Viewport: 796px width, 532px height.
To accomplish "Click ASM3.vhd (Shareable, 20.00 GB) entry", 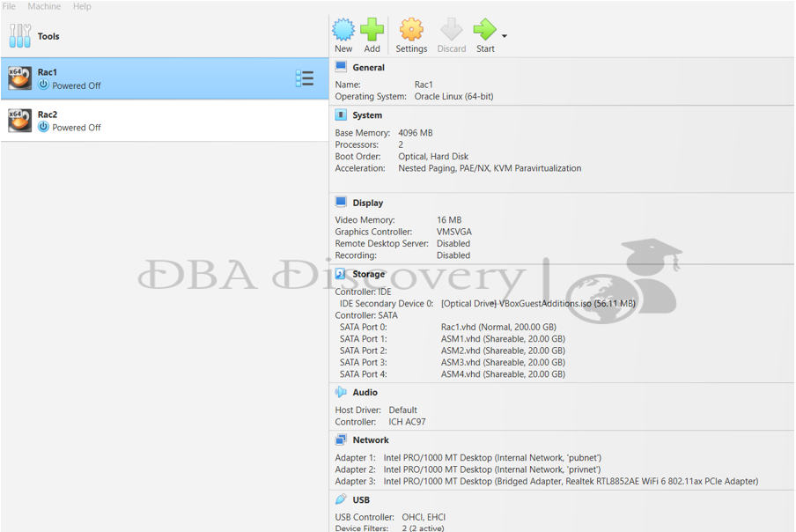I will coord(503,362).
